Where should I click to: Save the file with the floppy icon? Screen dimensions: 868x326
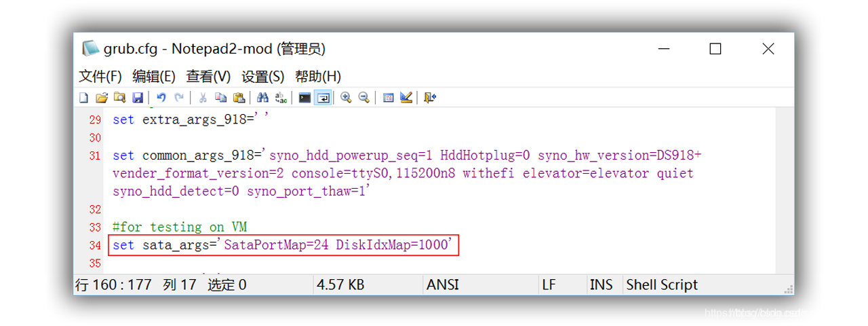click(x=137, y=98)
